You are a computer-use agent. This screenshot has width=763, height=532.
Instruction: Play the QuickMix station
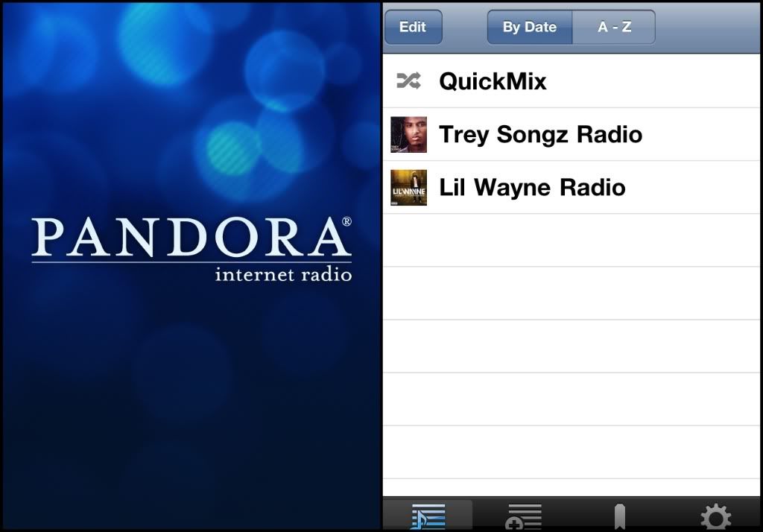tap(572, 80)
